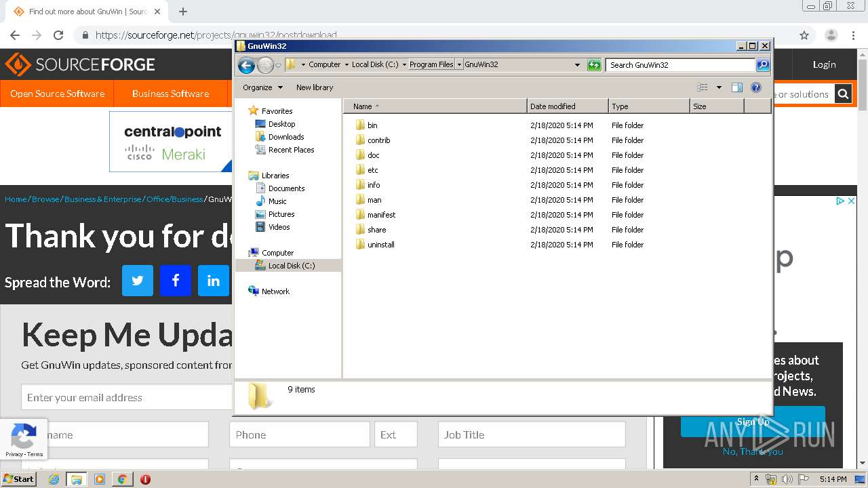Screen dimensions: 868x488
Task: Select the bin folder icon
Action: point(360,125)
